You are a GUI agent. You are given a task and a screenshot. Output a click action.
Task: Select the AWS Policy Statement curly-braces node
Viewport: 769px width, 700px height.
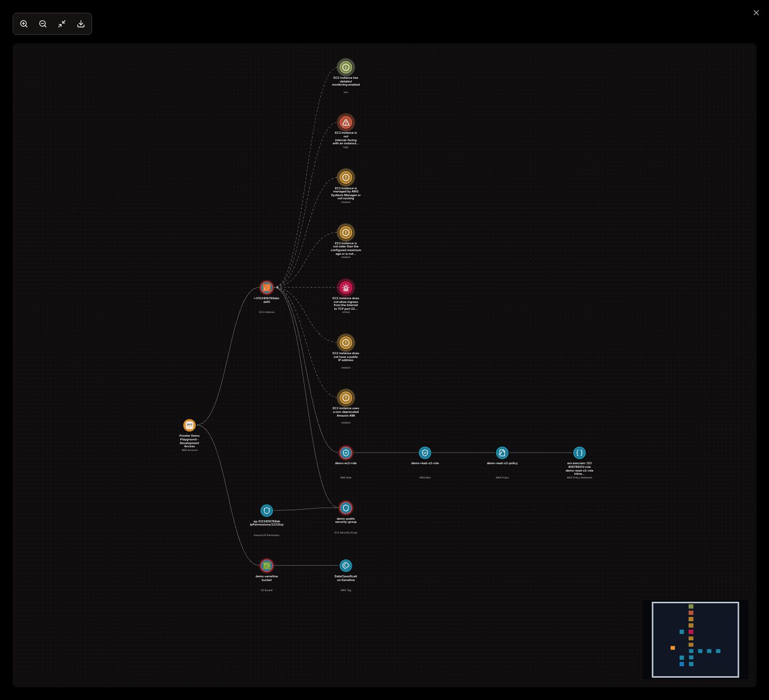pyautogui.click(x=579, y=453)
